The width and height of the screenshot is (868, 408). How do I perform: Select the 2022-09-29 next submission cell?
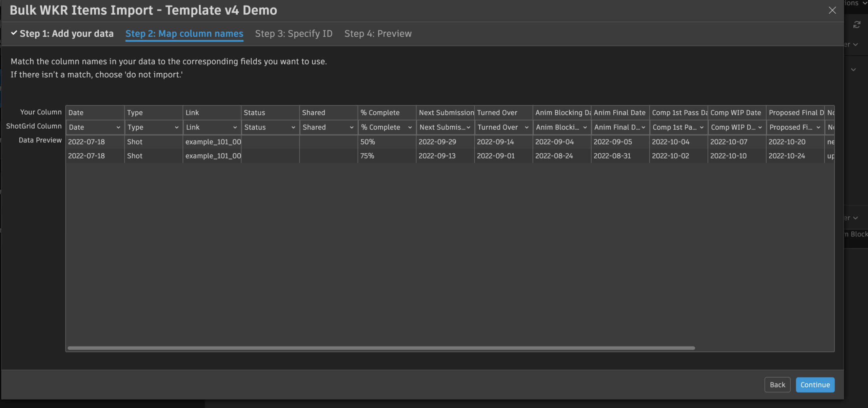tap(445, 142)
